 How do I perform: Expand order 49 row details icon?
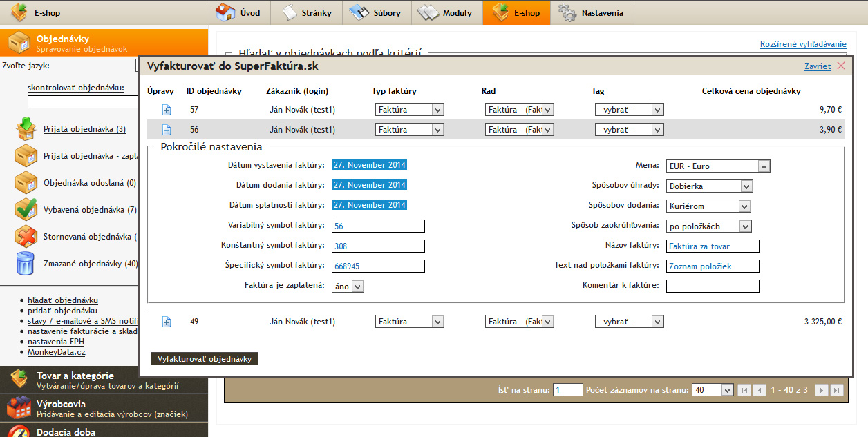pyautogui.click(x=166, y=322)
